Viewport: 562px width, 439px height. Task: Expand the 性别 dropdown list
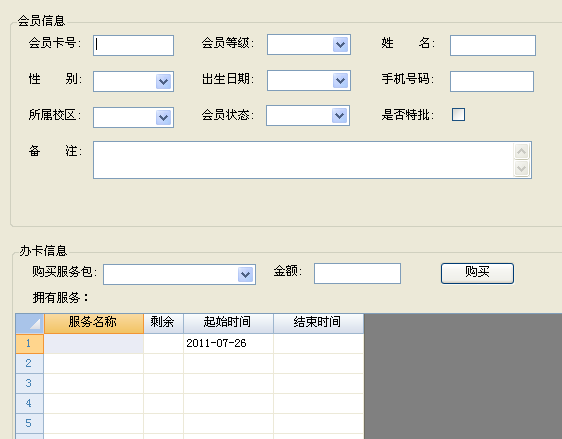point(163,82)
